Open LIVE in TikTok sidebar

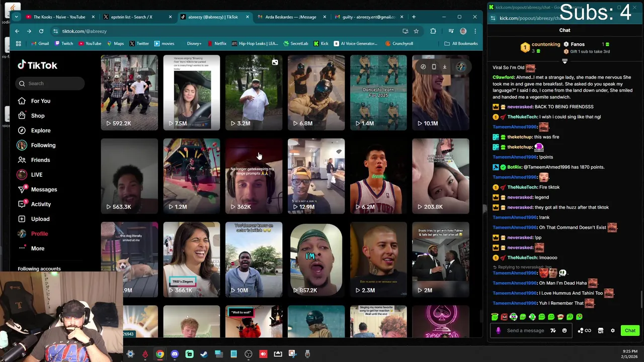(x=30, y=174)
